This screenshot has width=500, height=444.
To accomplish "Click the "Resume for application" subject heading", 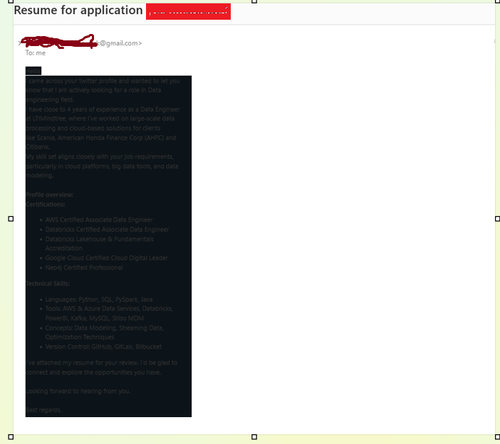I will 78,11.
